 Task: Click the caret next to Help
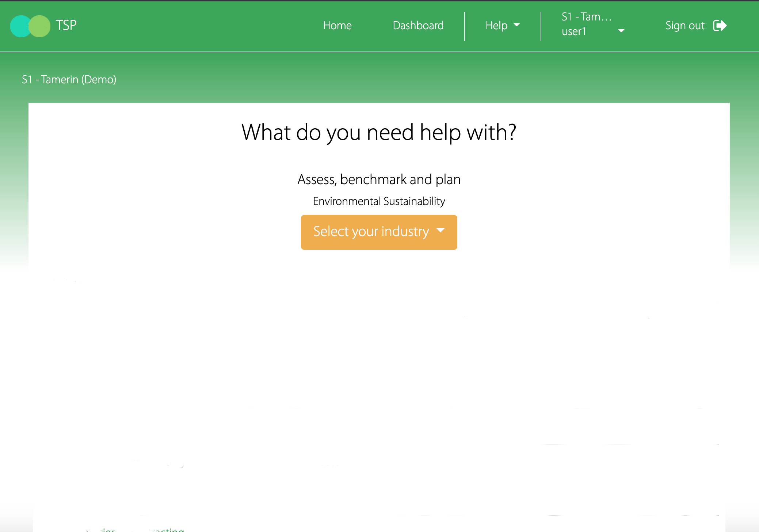pyautogui.click(x=516, y=25)
